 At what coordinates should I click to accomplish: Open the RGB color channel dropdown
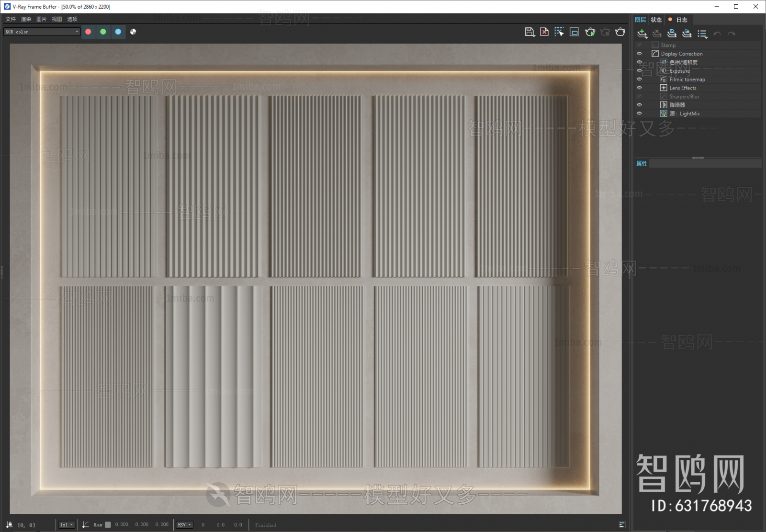(x=42, y=32)
